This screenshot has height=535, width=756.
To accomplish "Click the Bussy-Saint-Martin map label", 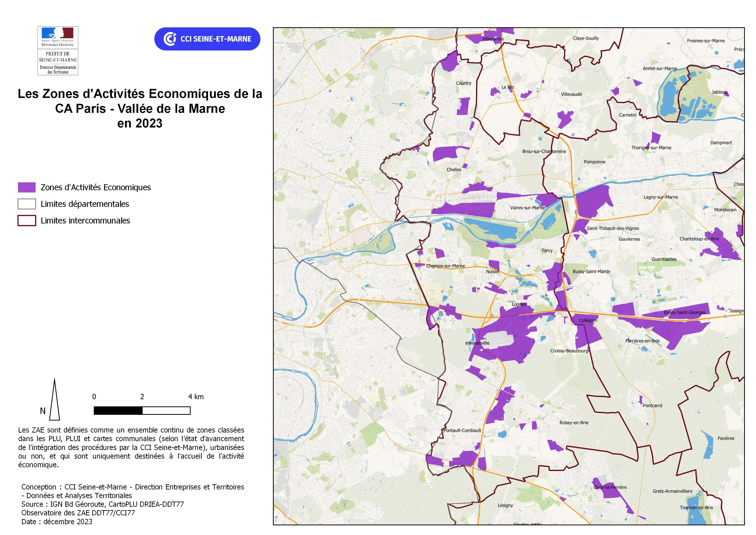I will click(x=591, y=271).
